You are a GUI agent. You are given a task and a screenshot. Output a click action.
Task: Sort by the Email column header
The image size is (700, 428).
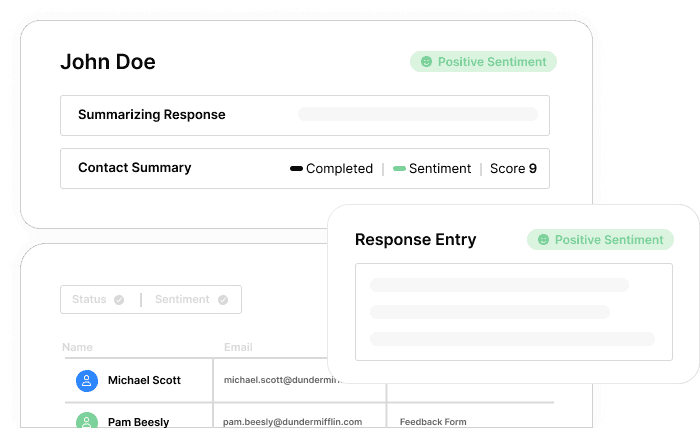[238, 347]
